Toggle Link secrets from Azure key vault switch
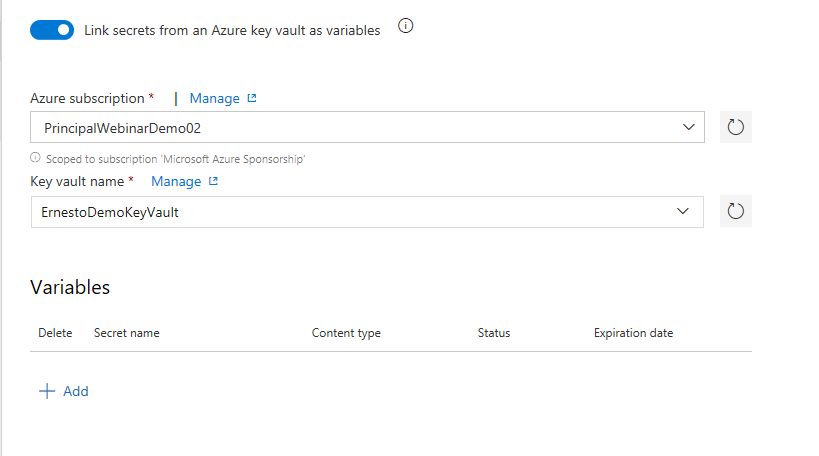Image resolution: width=819 pixels, height=456 pixels. pyautogui.click(x=52, y=30)
